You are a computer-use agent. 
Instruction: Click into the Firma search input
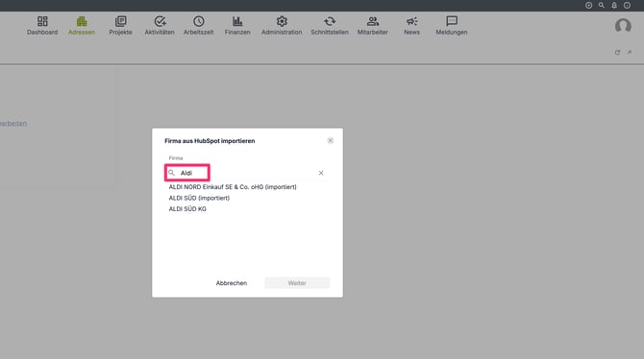pyautogui.click(x=247, y=173)
